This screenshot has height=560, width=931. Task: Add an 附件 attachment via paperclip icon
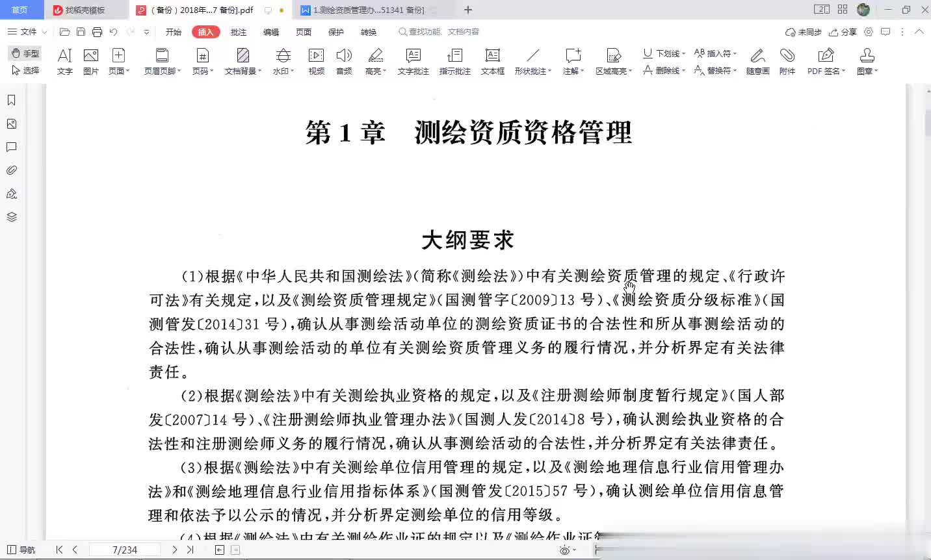(x=787, y=62)
